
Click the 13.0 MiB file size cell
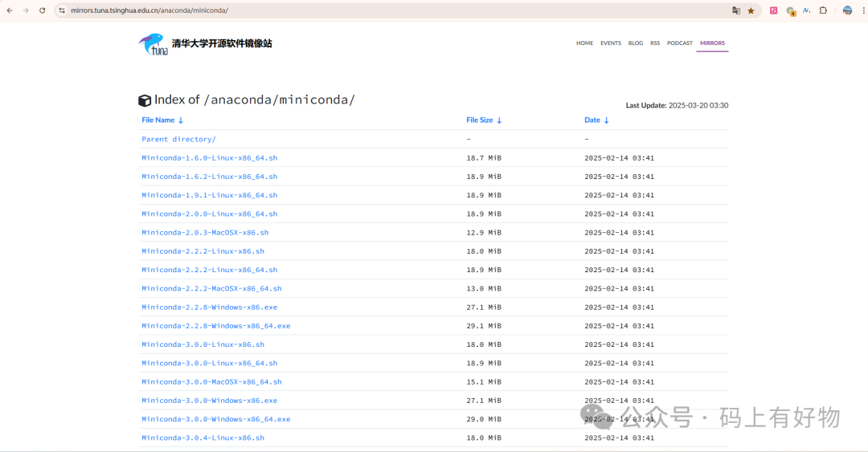click(484, 289)
